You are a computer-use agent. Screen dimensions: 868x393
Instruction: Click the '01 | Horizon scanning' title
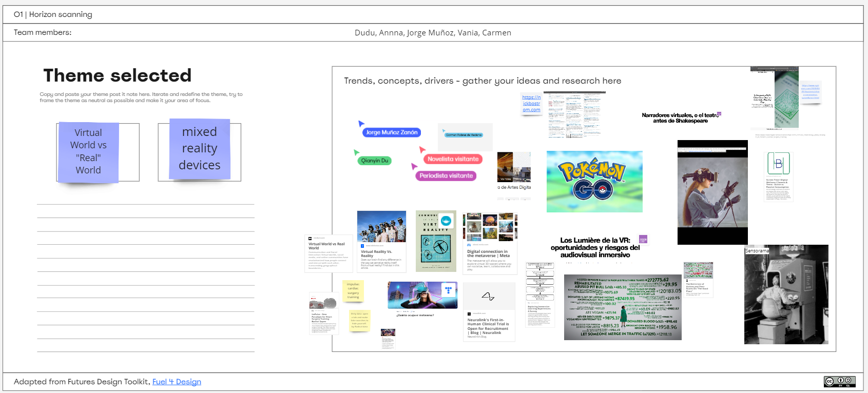53,14
